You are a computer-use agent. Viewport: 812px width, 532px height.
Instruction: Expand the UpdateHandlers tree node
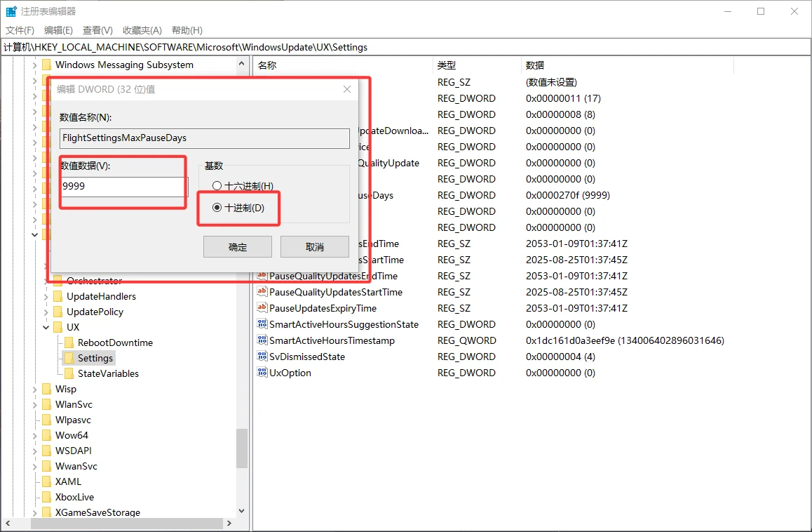[46, 297]
